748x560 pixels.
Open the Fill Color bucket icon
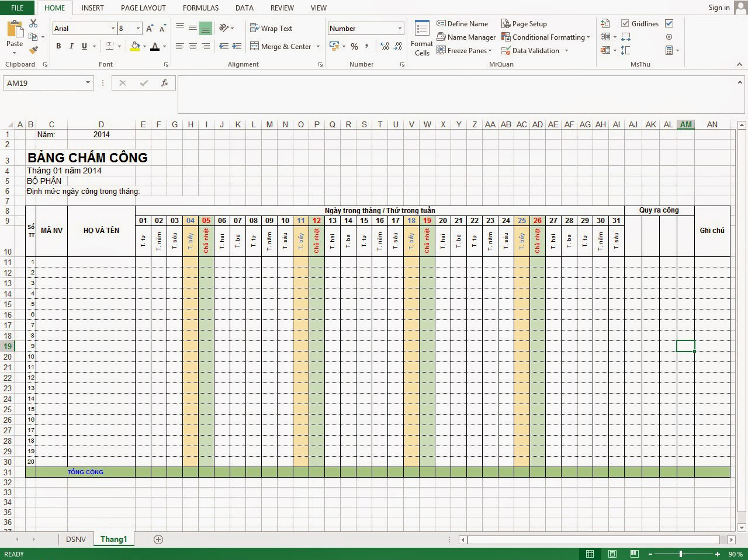click(x=134, y=47)
